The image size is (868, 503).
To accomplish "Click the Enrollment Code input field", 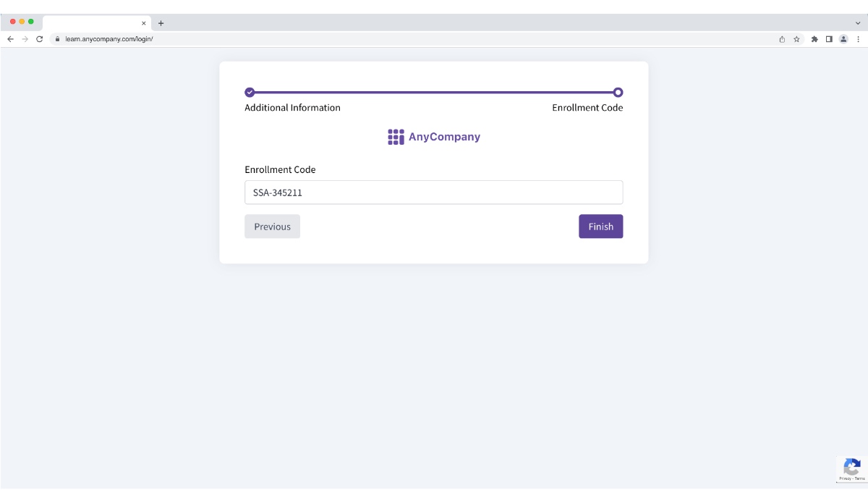I will coord(433,193).
